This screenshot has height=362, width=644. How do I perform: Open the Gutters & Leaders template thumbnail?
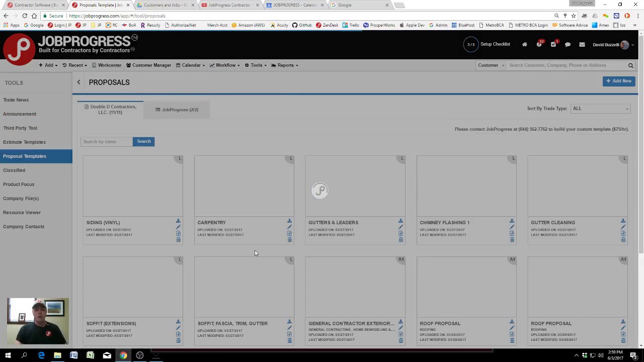pyautogui.click(x=355, y=186)
